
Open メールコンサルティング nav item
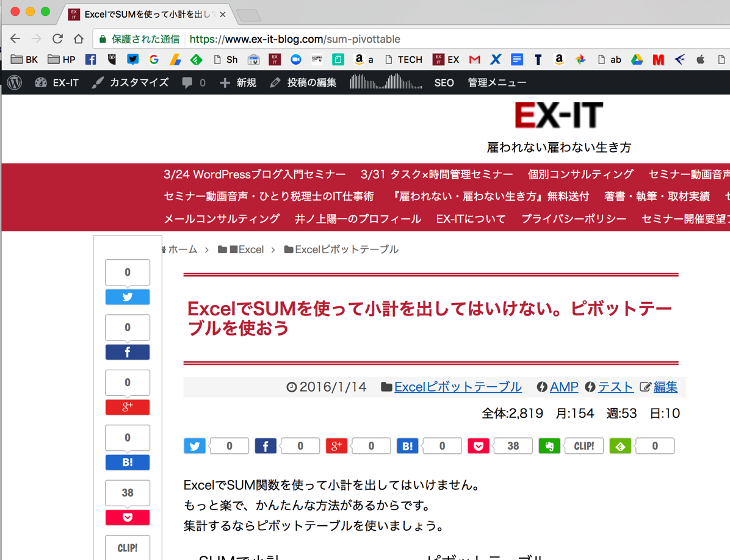222,218
